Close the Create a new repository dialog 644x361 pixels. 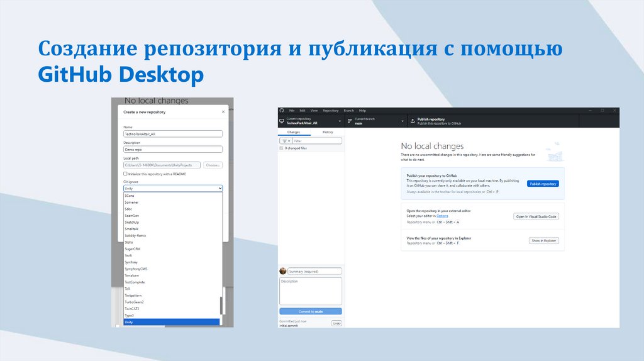223,112
